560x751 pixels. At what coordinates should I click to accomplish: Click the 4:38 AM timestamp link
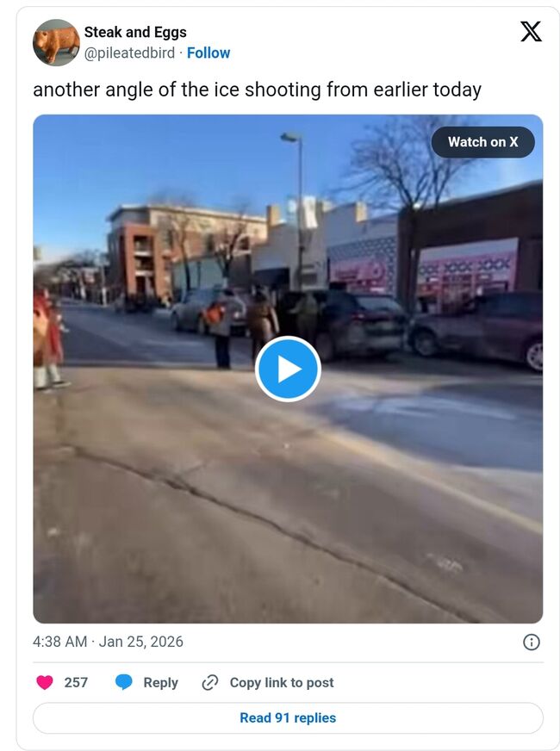(60, 642)
